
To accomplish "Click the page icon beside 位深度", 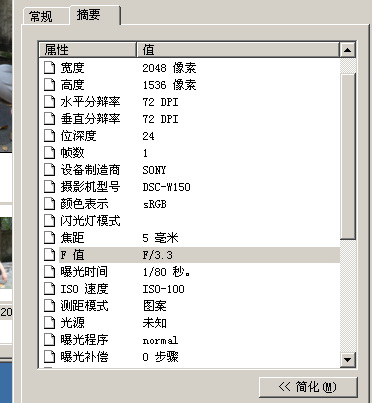I will [x=49, y=136].
